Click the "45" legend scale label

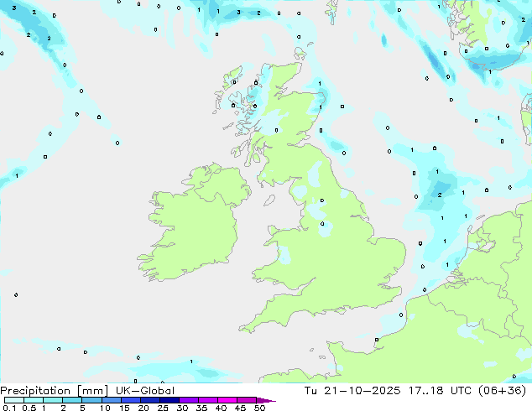pyautogui.click(x=240, y=408)
